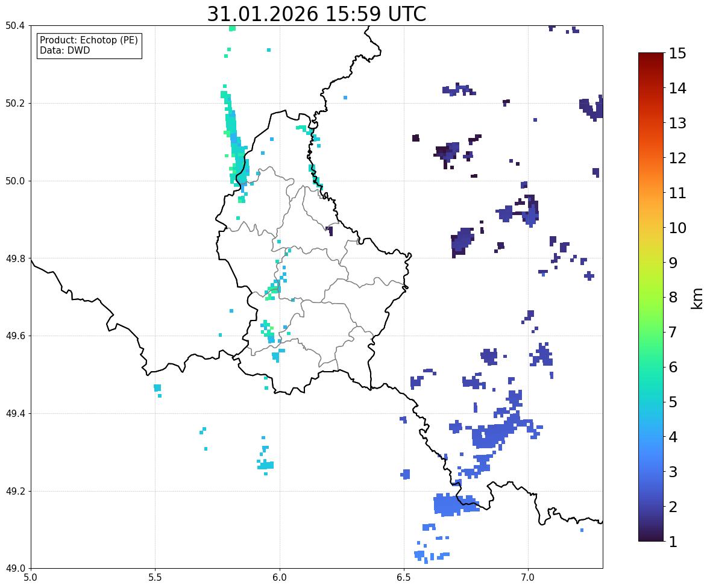Click the blue section of the colorbar near 3 km
The width and height of the screenshot is (710, 588).
tap(651, 472)
